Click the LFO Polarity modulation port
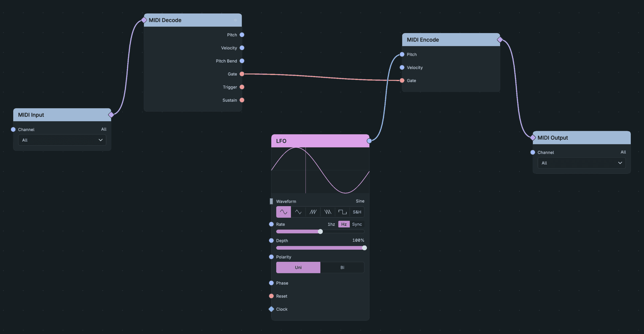The image size is (644, 334). [x=271, y=257]
